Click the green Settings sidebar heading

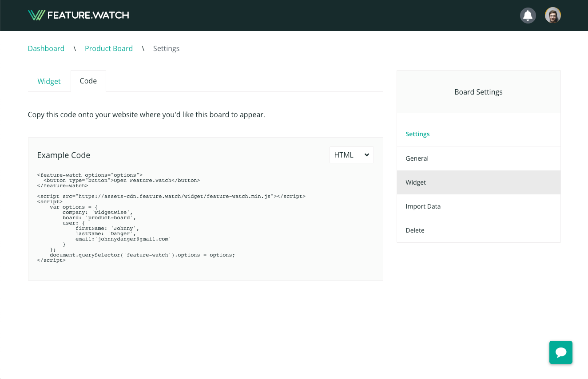[417, 134]
